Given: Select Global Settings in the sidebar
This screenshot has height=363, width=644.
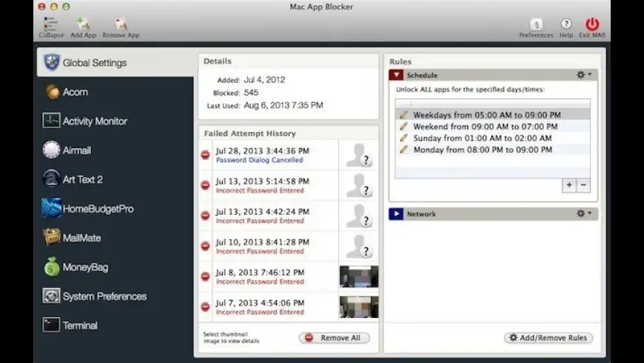Looking at the screenshot, I should pos(115,62).
